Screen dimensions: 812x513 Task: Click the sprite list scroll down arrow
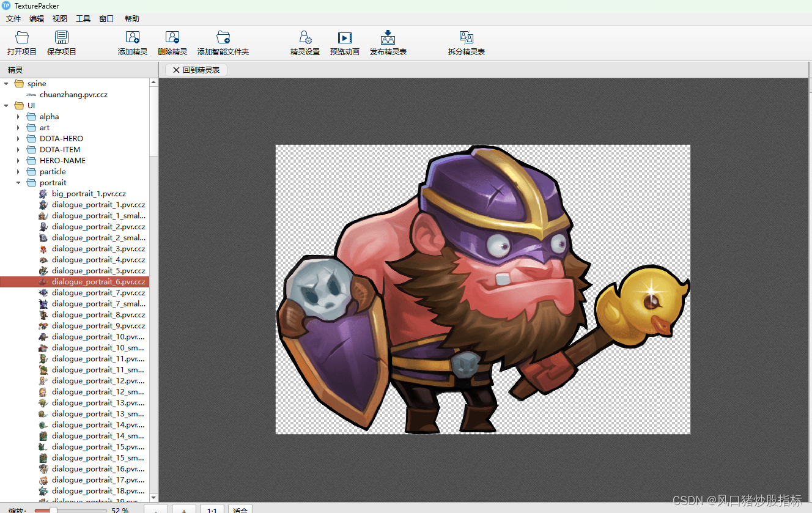tap(153, 498)
